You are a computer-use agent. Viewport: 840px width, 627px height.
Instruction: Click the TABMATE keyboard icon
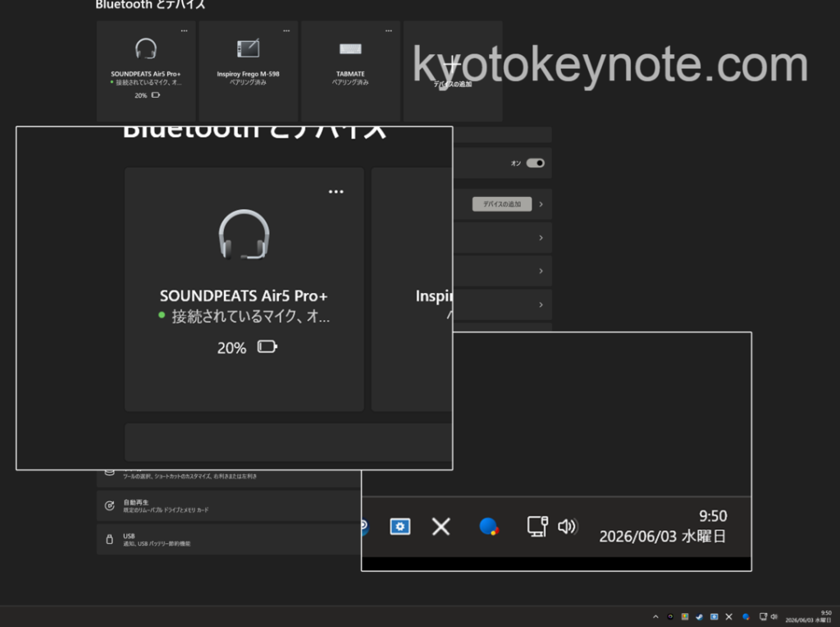[x=350, y=48]
